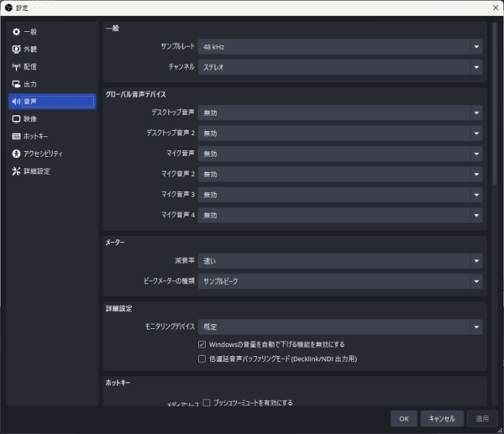Select the 音声 settings tab

click(x=52, y=102)
